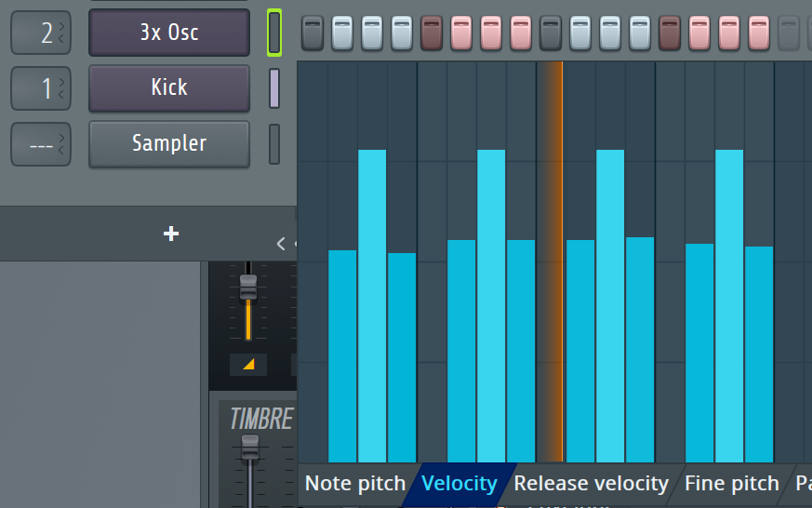
Task: Click the step 4 velocity bar
Action: point(402,357)
